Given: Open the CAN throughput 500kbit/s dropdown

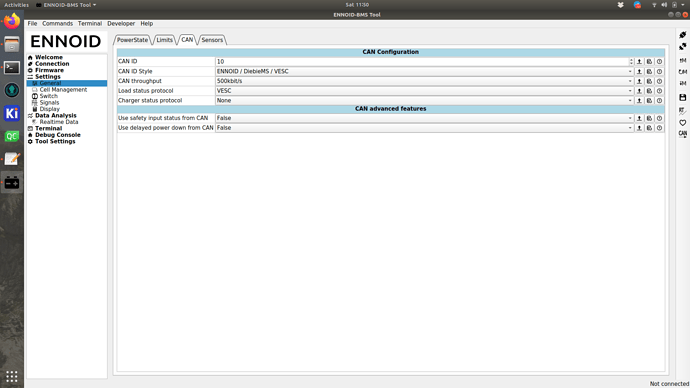Looking at the screenshot, I should coord(425,81).
